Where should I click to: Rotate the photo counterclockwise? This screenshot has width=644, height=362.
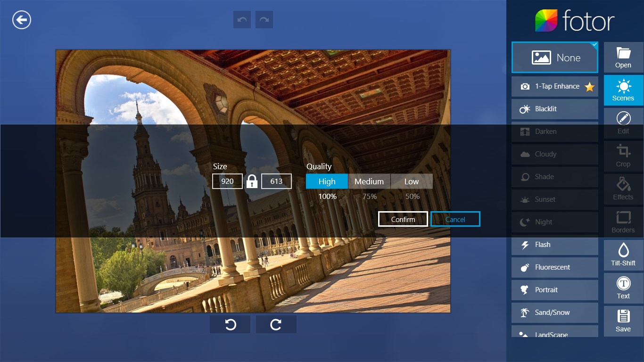[230, 324]
